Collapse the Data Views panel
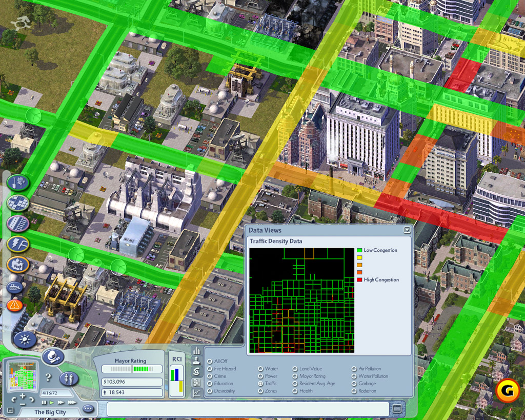Screen dimensions: 525x420 pyautogui.click(x=407, y=230)
